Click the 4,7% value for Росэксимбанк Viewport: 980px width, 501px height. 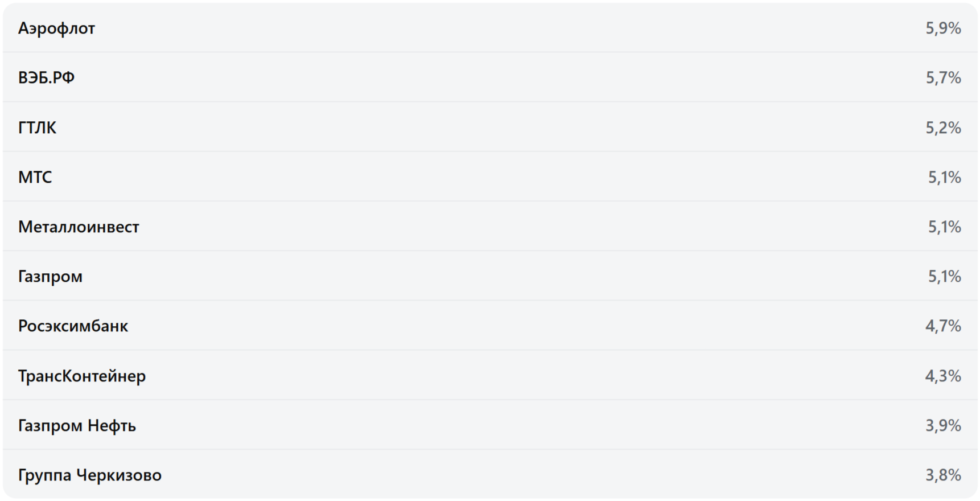943,326
